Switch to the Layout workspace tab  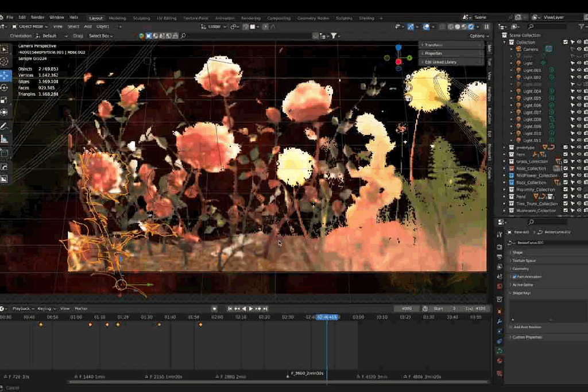[x=95, y=18]
